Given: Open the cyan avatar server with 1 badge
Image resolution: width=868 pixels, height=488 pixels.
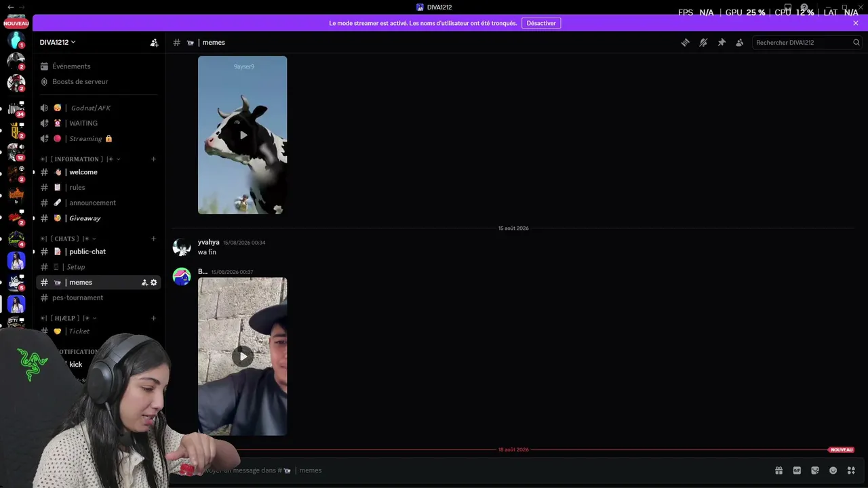Looking at the screenshot, I should coord(16,40).
